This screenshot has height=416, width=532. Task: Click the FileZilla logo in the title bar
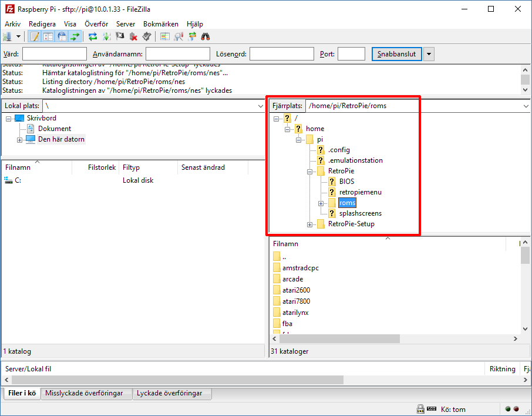tap(9, 9)
